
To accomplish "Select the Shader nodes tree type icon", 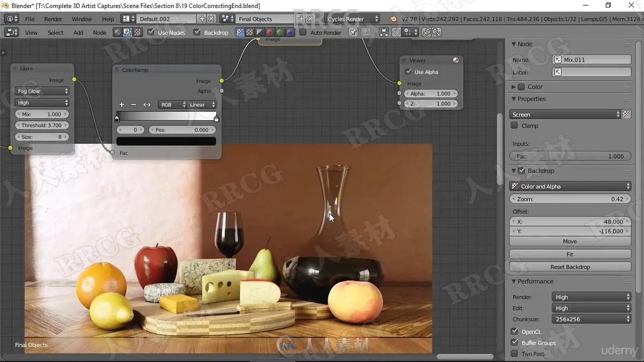I will coord(118,32).
